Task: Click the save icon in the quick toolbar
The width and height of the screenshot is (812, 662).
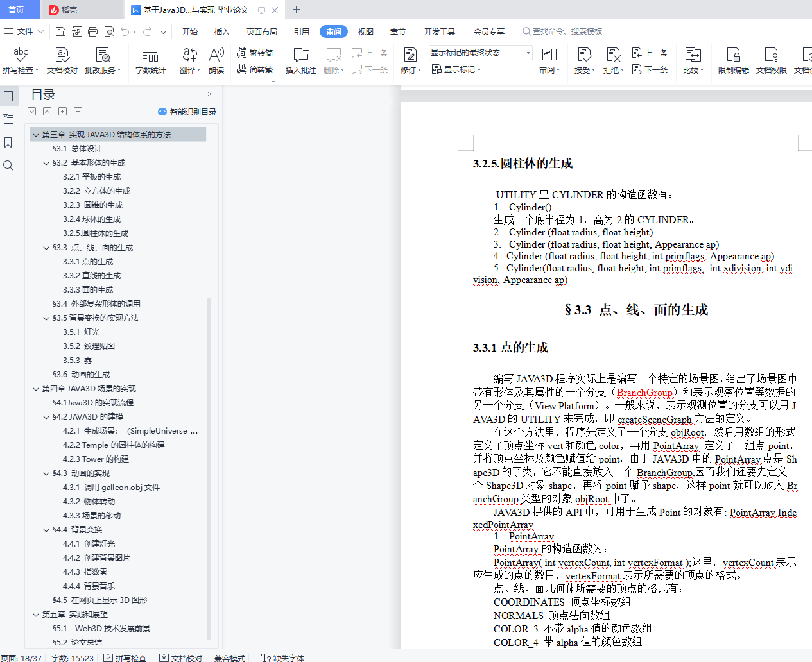Action: (x=60, y=31)
